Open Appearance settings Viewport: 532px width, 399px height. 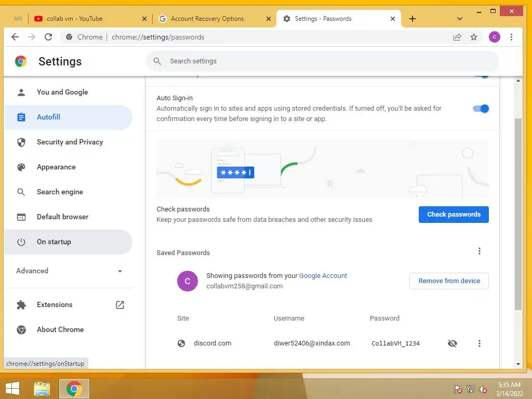(68, 167)
